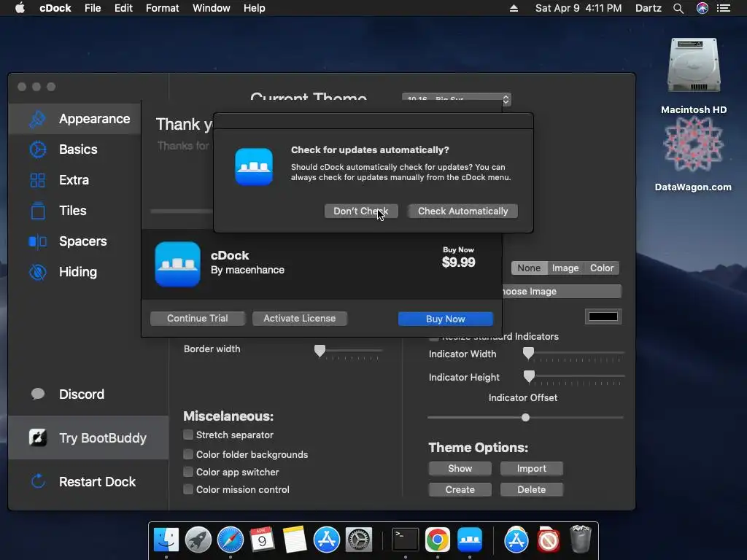Open the File menu
The height and width of the screenshot is (560, 747).
coord(93,8)
